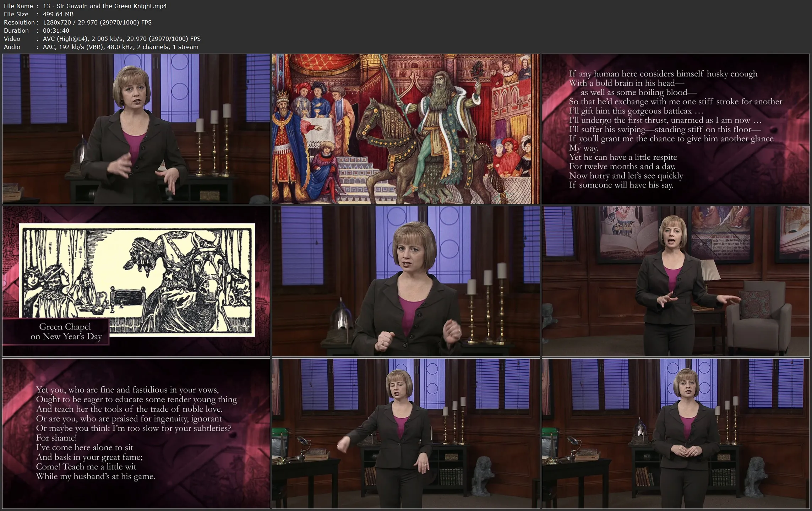The height and width of the screenshot is (511, 812).
Task: Click the line 'For shame!' in the poem
Action: coord(56,438)
